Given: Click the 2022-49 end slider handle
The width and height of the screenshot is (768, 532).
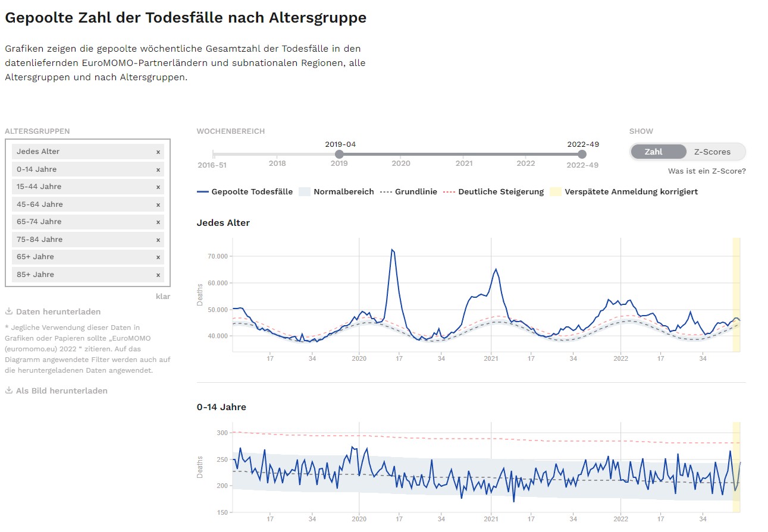Looking at the screenshot, I should tap(582, 155).
